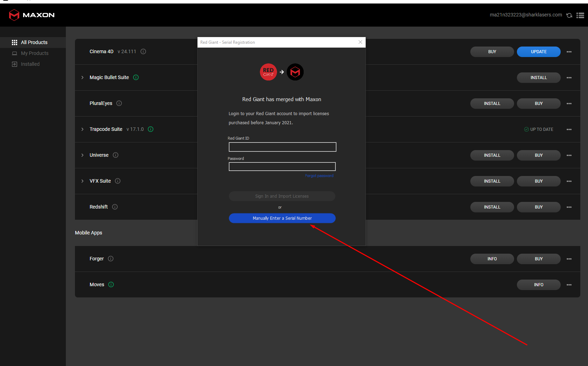The height and width of the screenshot is (366, 588).
Task: Click Install button for VFX Suite
Action: coord(492,181)
